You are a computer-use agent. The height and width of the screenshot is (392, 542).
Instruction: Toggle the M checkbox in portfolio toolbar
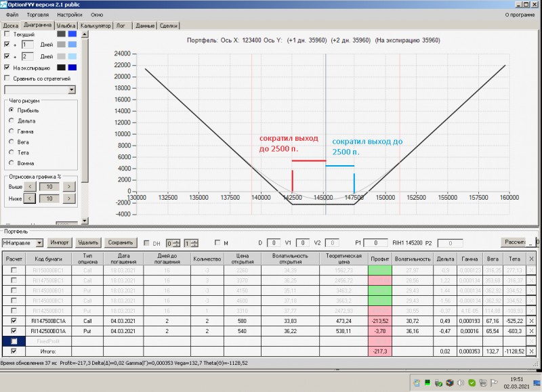tap(217, 242)
